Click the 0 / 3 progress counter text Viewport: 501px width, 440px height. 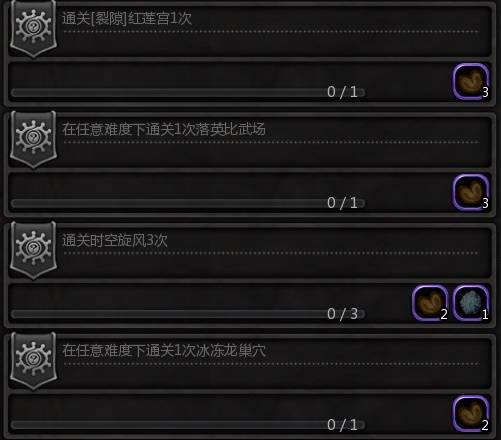pyautogui.click(x=342, y=314)
